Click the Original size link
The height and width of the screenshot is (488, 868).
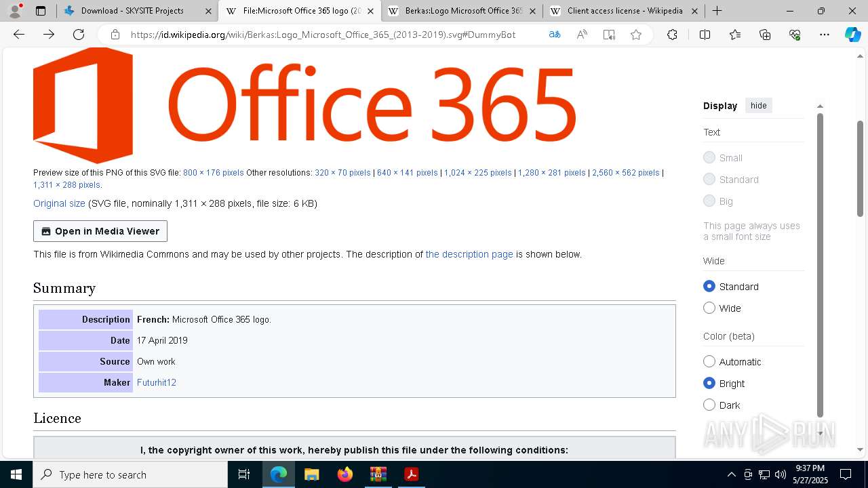pos(59,203)
